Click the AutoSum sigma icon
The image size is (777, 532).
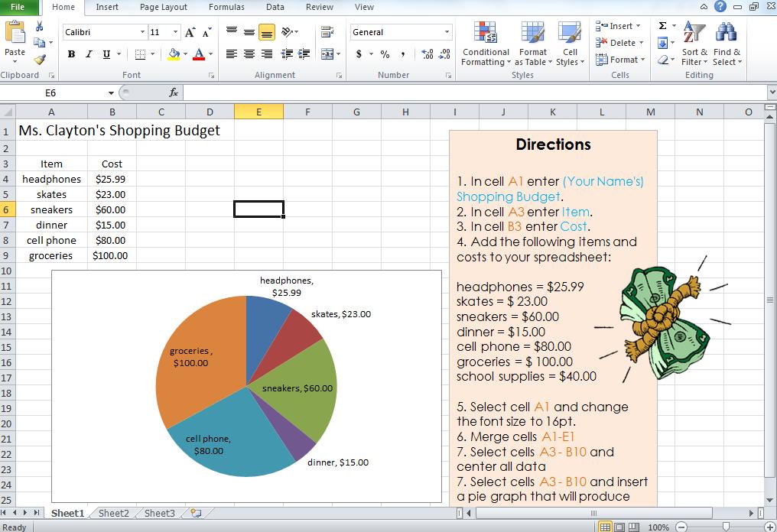tap(662, 24)
